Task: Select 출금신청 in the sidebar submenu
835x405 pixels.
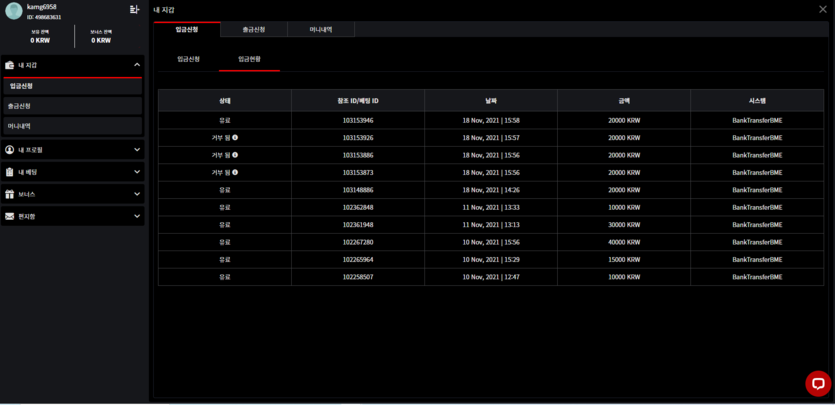Action: pyautogui.click(x=72, y=106)
